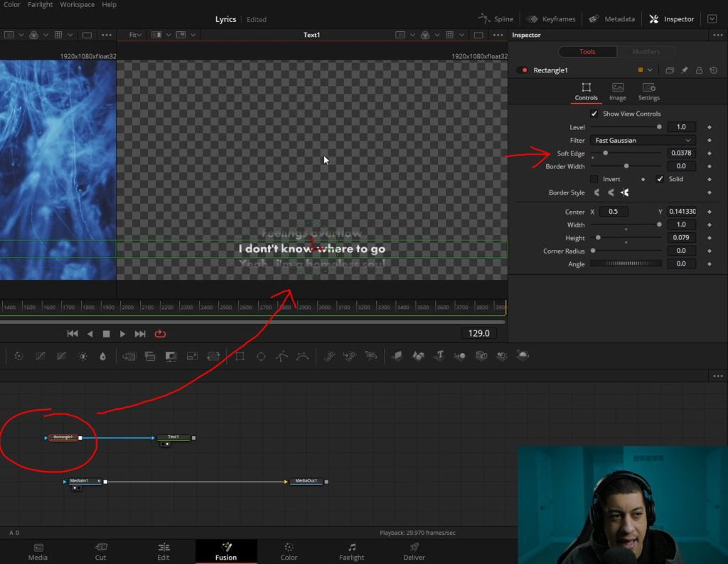728x564 pixels.
Task: Select the Rectangle mask tool in the toolbar
Action: (x=240, y=356)
